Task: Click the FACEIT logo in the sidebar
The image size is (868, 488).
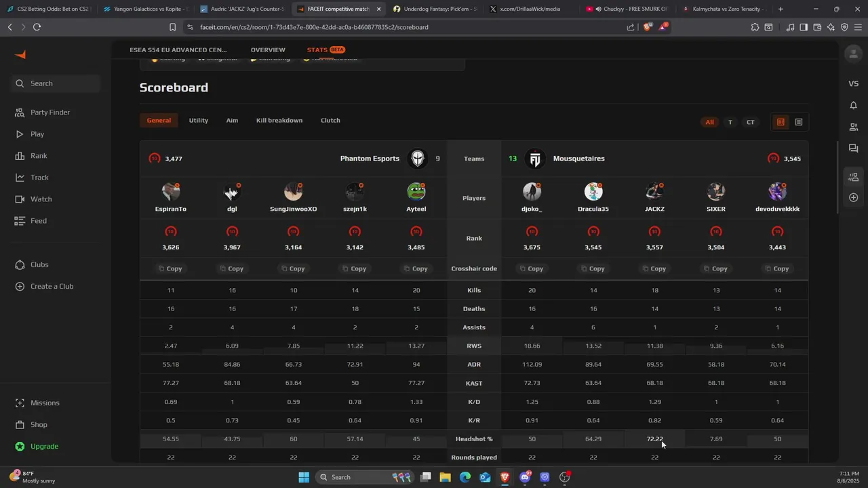Action: point(20,55)
